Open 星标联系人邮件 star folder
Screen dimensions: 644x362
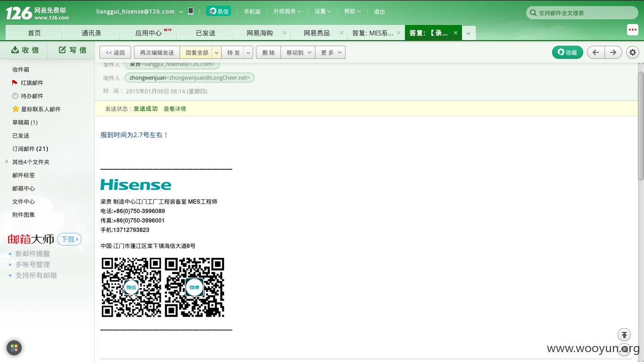[x=37, y=109]
